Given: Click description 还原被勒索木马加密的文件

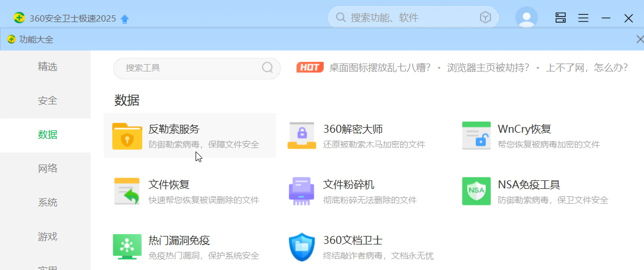Looking at the screenshot, I should 374,145.
